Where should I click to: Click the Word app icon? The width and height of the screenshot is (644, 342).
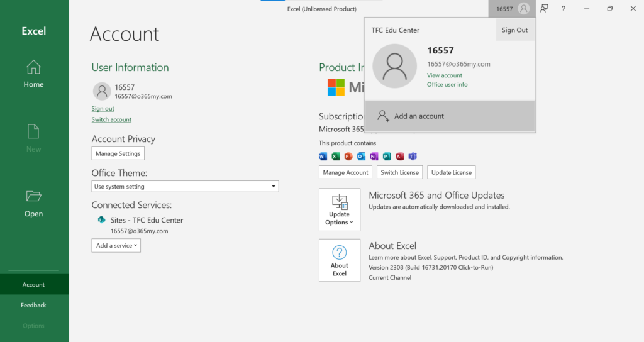point(323,157)
